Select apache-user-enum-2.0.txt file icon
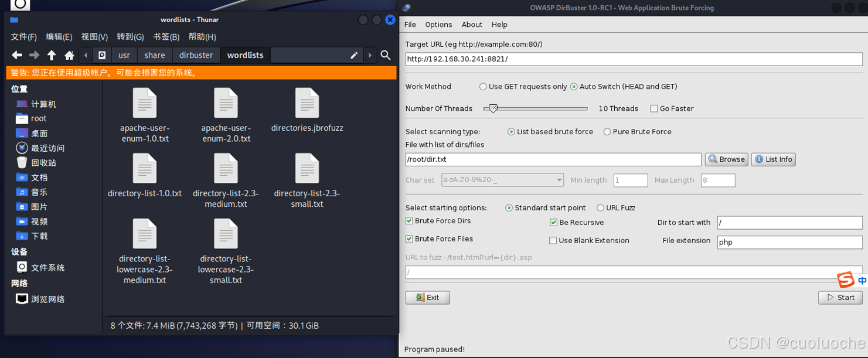The image size is (868, 358). coord(226,103)
